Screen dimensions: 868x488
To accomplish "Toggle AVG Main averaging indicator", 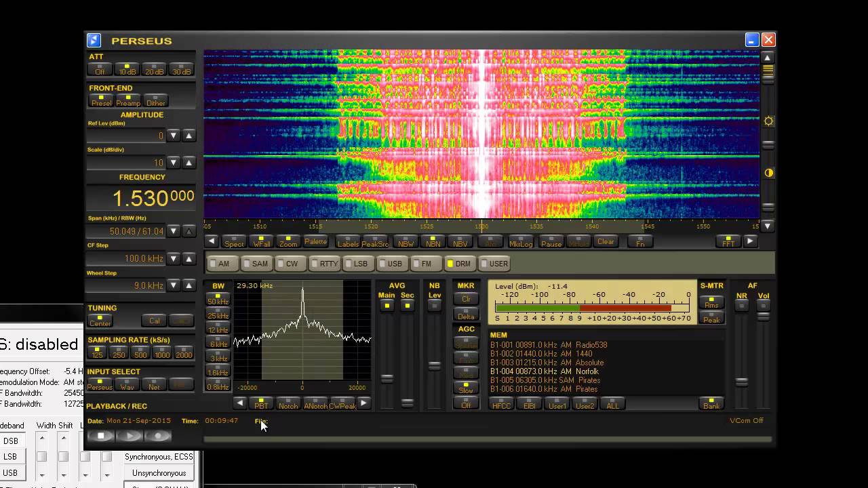I will [x=387, y=306].
